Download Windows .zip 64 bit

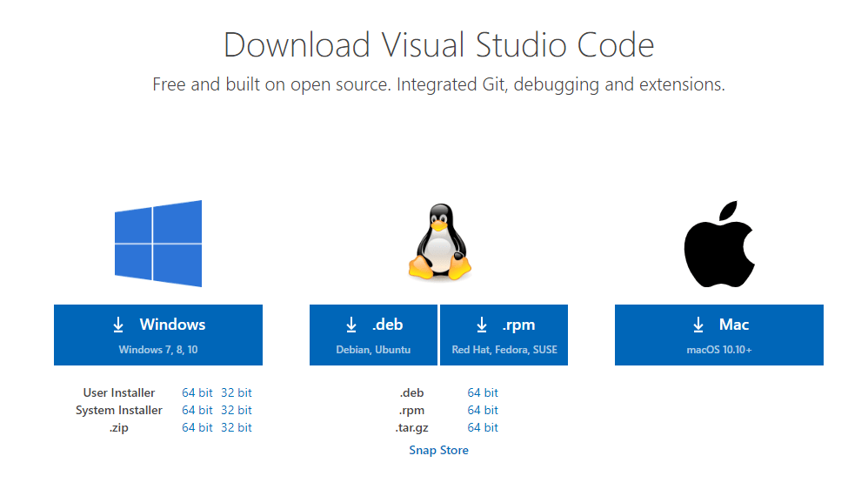point(197,427)
